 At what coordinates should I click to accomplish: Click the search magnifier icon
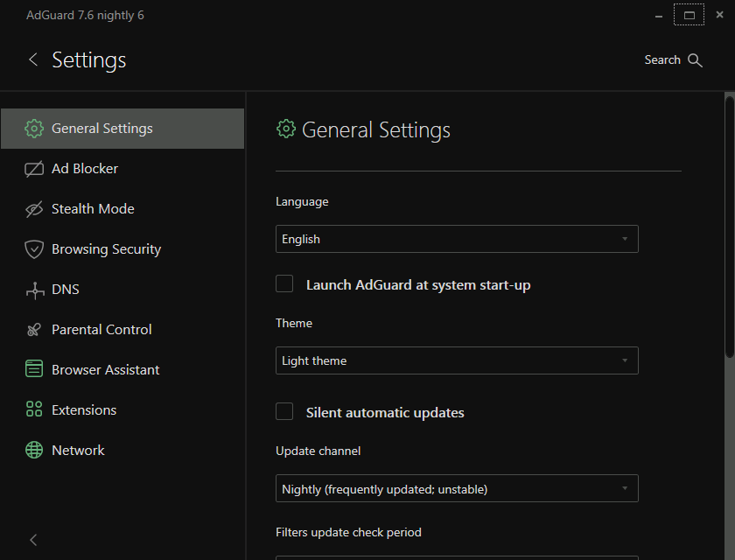point(696,60)
